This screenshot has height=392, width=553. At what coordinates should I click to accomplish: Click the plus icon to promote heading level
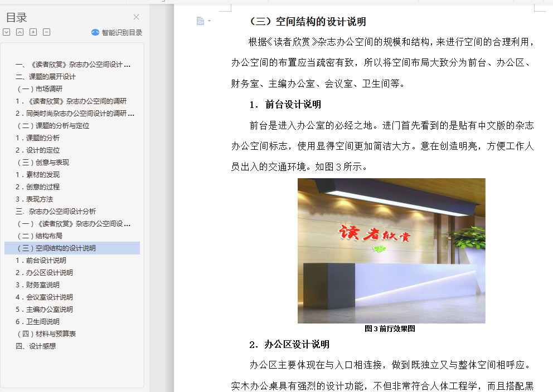(x=33, y=32)
